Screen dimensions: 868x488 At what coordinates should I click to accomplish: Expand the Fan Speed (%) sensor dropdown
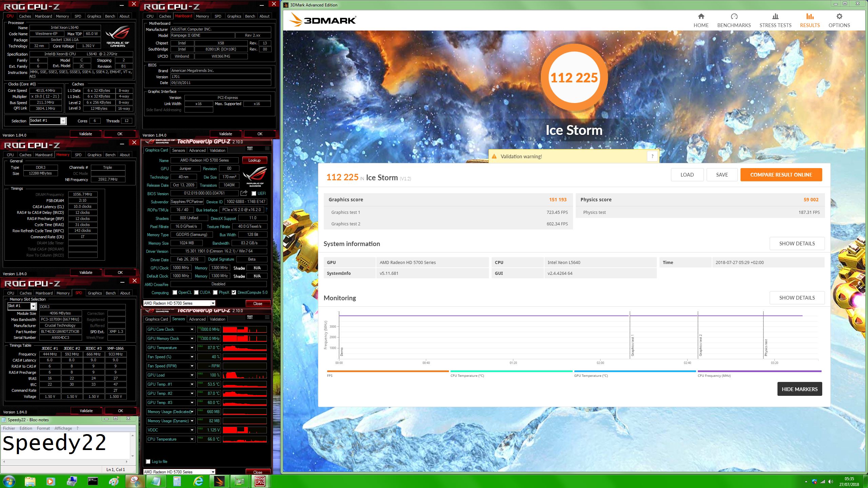tap(192, 357)
